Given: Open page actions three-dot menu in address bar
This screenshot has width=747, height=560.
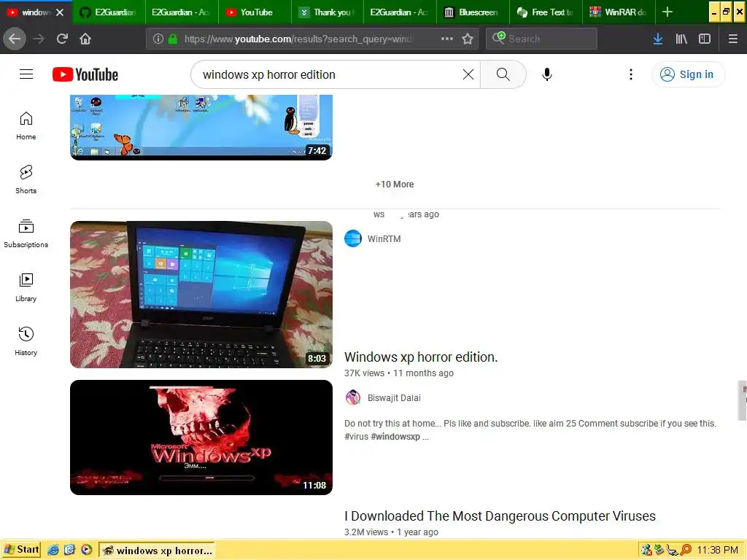Looking at the screenshot, I should (x=447, y=39).
